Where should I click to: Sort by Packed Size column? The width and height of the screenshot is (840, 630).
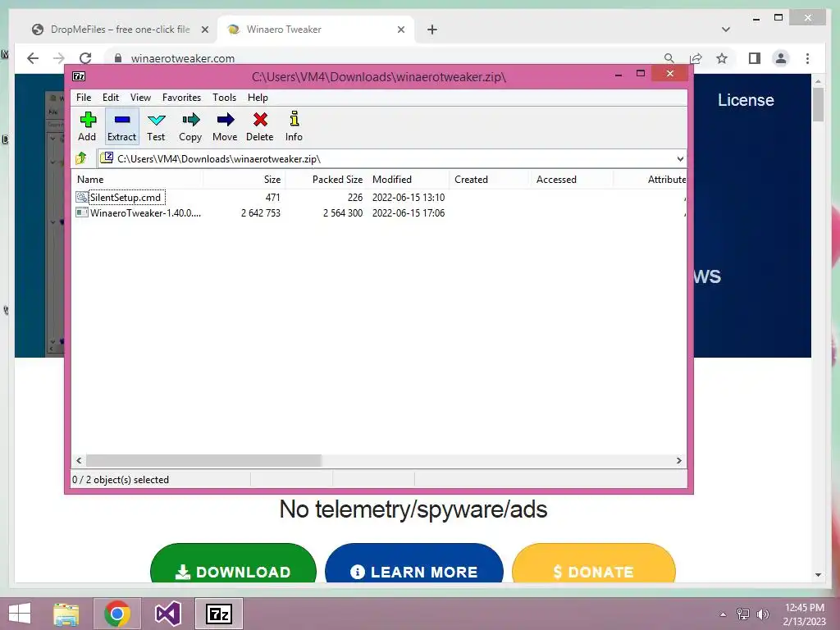(x=326, y=180)
